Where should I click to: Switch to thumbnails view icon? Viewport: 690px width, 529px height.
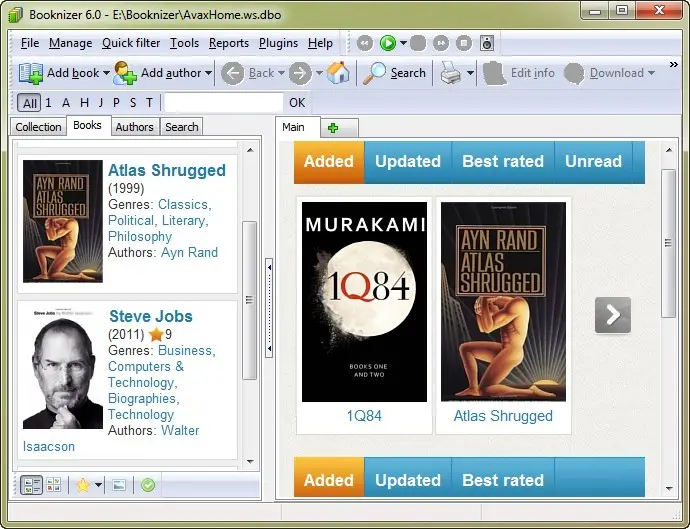tap(54, 485)
